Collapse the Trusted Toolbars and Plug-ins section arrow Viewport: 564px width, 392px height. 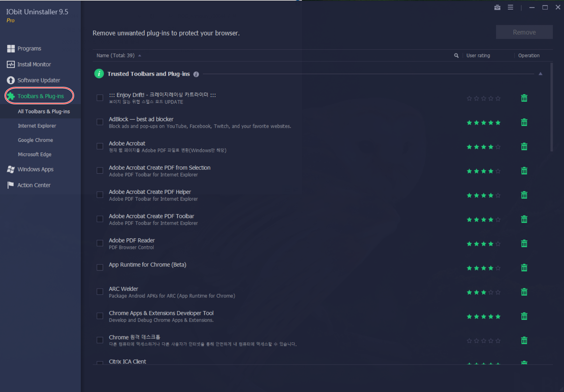point(540,74)
